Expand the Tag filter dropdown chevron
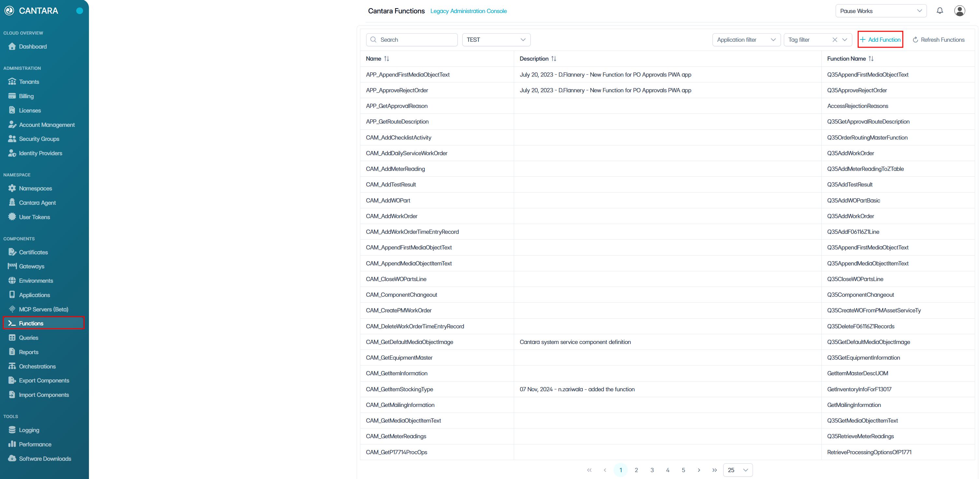Screen dimensions: 980x479 coord(844,39)
